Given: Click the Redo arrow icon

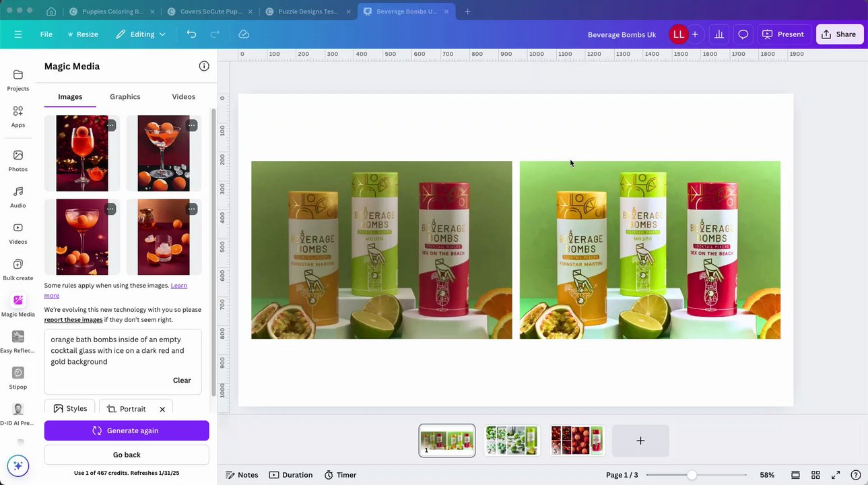Looking at the screenshot, I should pyautogui.click(x=215, y=34).
